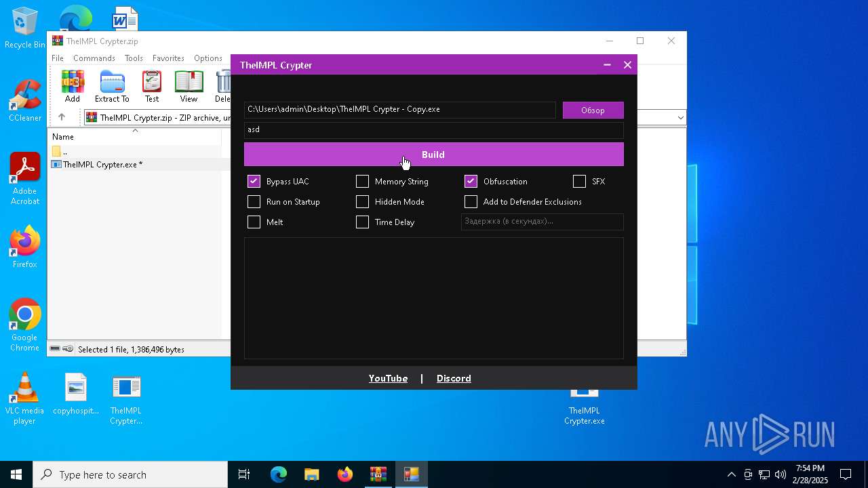Maximize the WinRAR window
868x488 pixels.
pyautogui.click(x=639, y=41)
